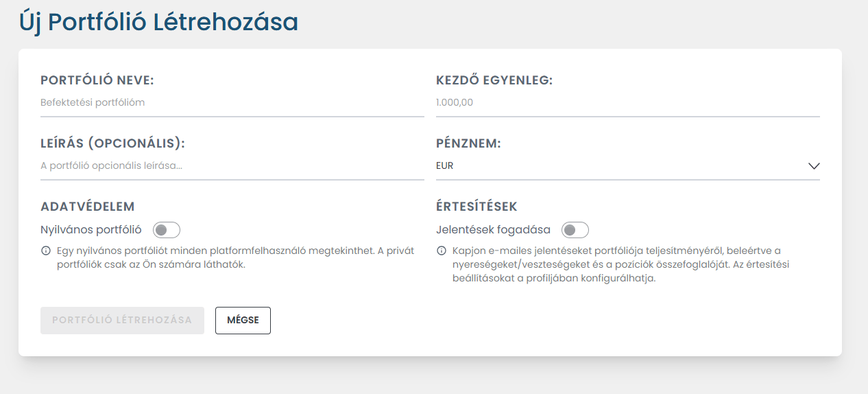Image resolution: width=868 pixels, height=394 pixels.
Task: Click the info icon beside public portfolio explanation
Action: point(46,251)
